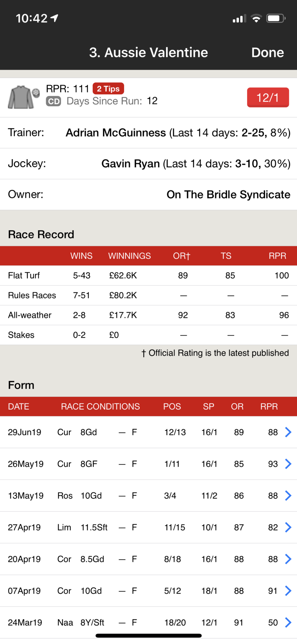297x644 pixels.
Task: Expand the 29Jun19 Curragh race details
Action: pos(288,432)
